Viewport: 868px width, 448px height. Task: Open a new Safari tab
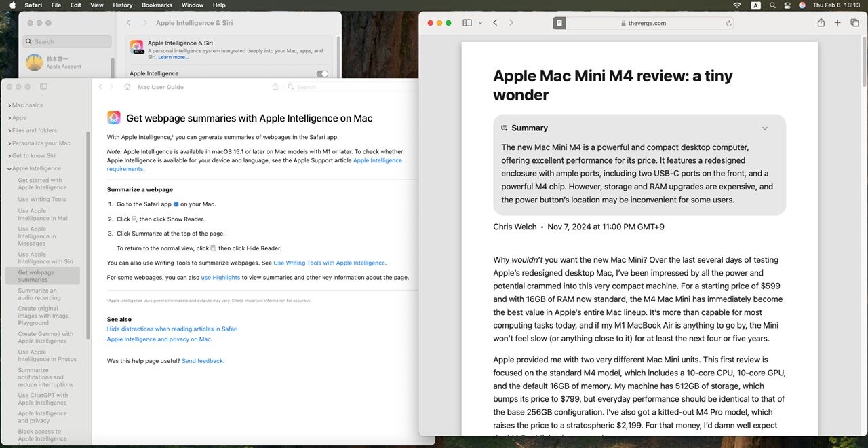[837, 23]
